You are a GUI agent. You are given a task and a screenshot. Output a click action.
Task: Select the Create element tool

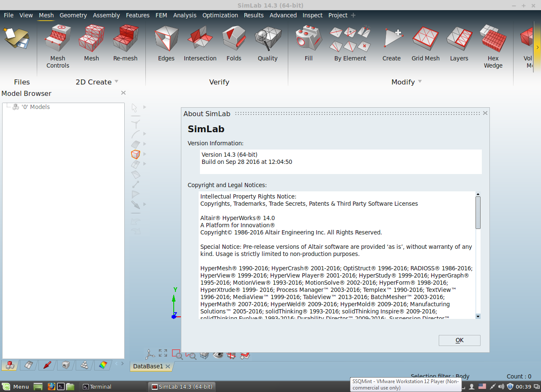tap(391, 43)
